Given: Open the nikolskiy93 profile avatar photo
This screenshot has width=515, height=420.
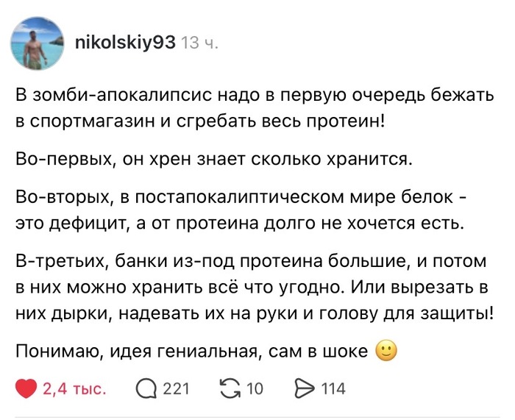Looking at the screenshot, I should 37,43.
